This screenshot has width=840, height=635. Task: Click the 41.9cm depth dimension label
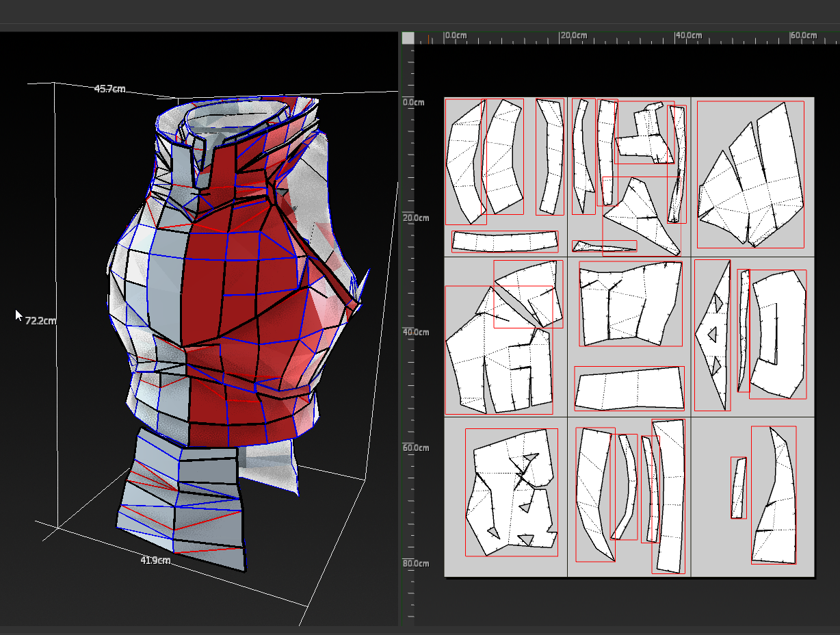point(155,560)
